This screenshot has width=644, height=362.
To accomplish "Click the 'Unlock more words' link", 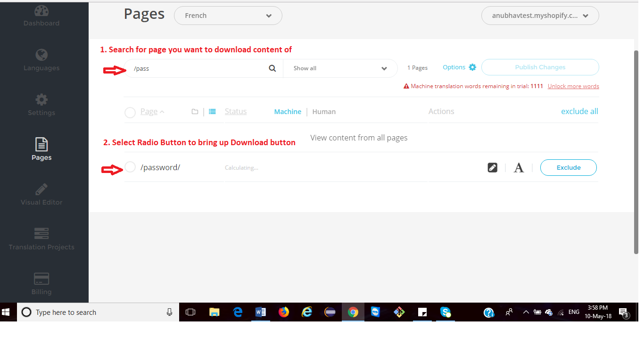I will tap(573, 86).
